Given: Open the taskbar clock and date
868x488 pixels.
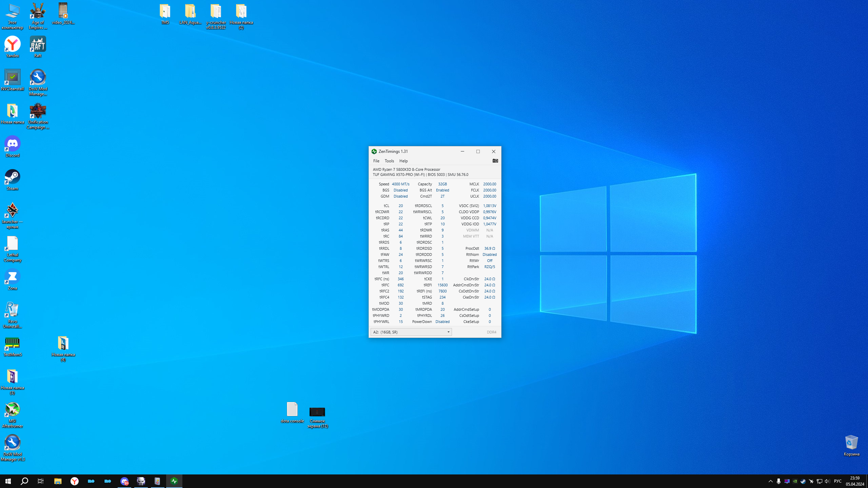Looking at the screenshot, I should coord(854,481).
